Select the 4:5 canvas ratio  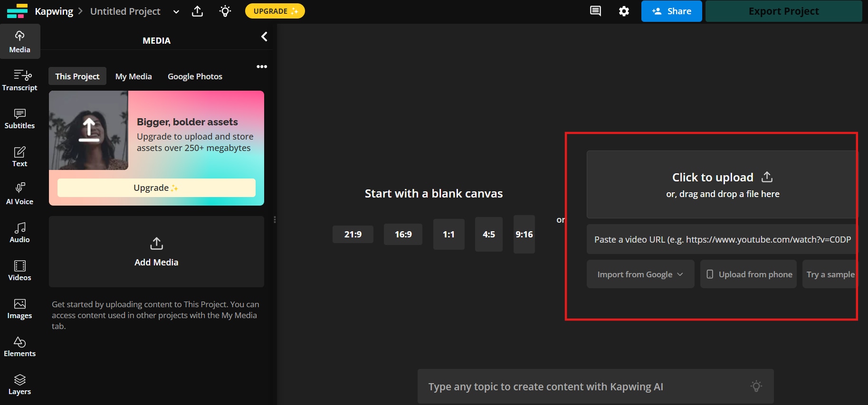pyautogui.click(x=489, y=234)
